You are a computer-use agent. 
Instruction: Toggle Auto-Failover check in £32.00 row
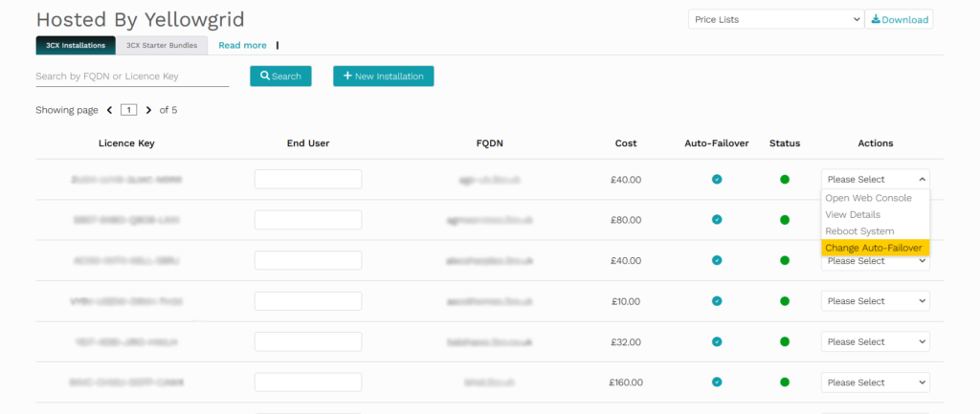pyautogui.click(x=716, y=342)
